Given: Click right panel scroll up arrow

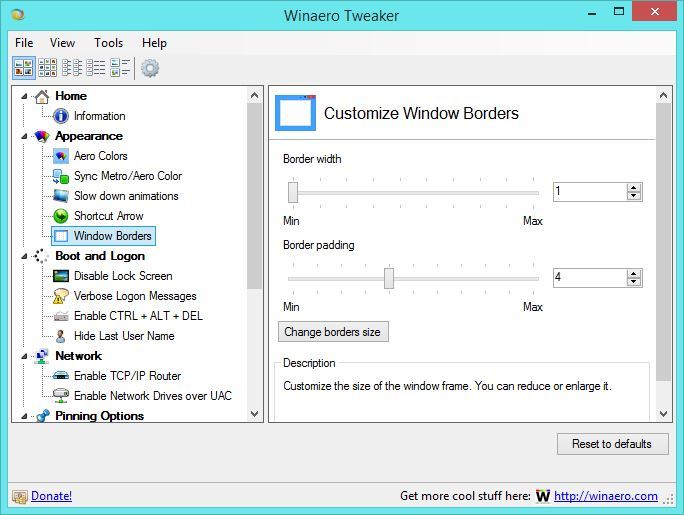Looking at the screenshot, I should (663, 95).
